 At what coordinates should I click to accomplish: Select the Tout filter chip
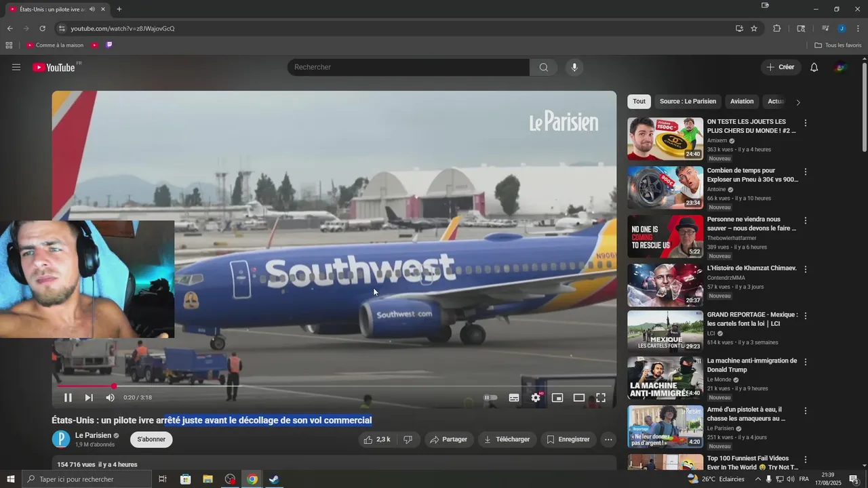coord(639,102)
